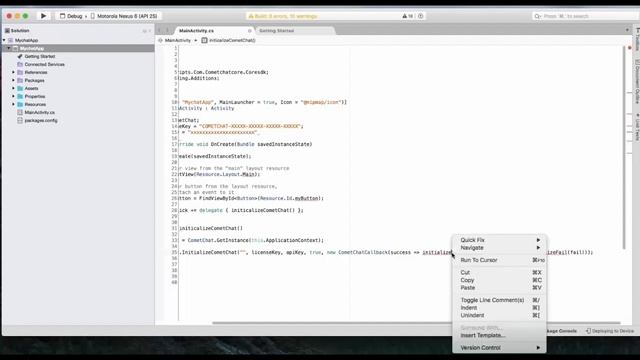Open the Unit Tests side tab

pos(637,127)
